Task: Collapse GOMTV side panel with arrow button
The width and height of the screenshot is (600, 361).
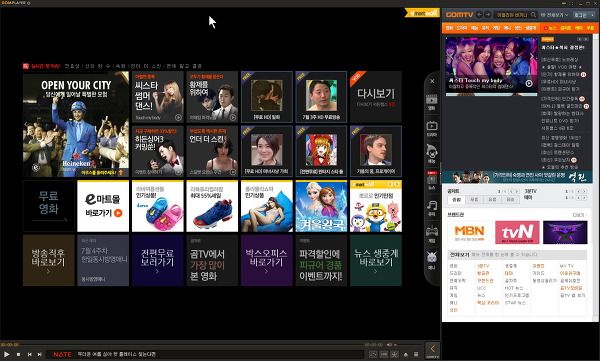Action: click(432, 349)
